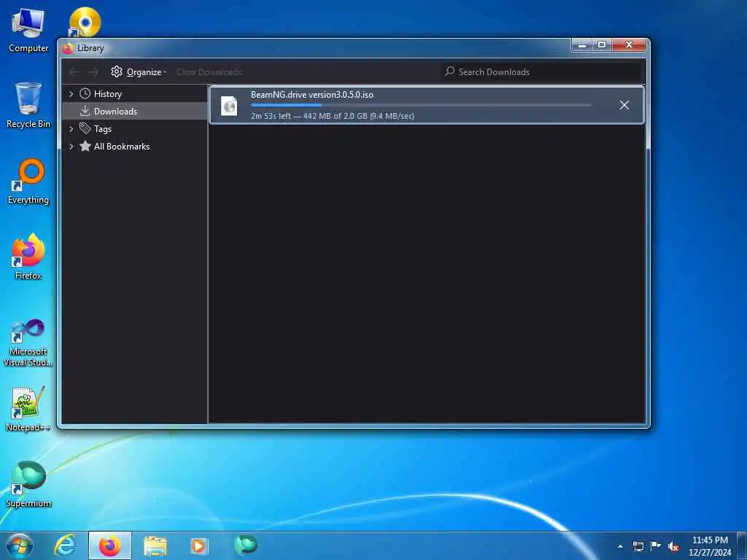The image size is (747, 560).
Task: Click the Downloads arrow icon
Action: point(85,111)
